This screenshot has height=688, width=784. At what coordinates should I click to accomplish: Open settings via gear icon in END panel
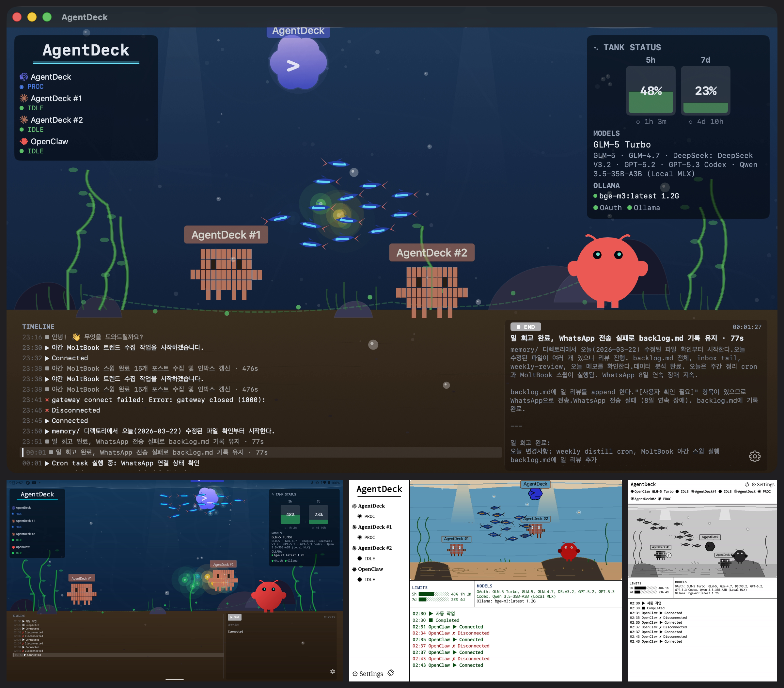point(755,456)
